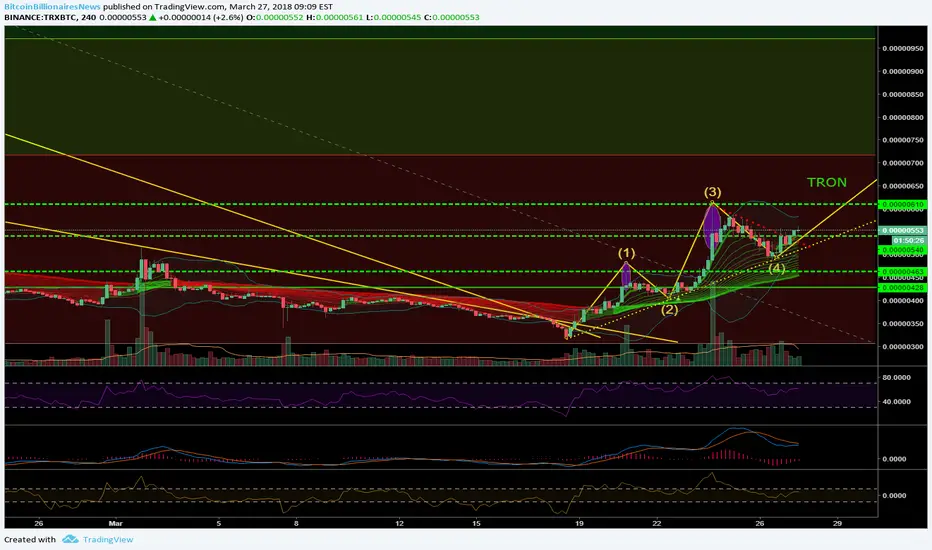Image resolution: width=932 pixels, height=550 pixels.
Task: Select the wave (2) label on chart
Action: click(x=669, y=310)
